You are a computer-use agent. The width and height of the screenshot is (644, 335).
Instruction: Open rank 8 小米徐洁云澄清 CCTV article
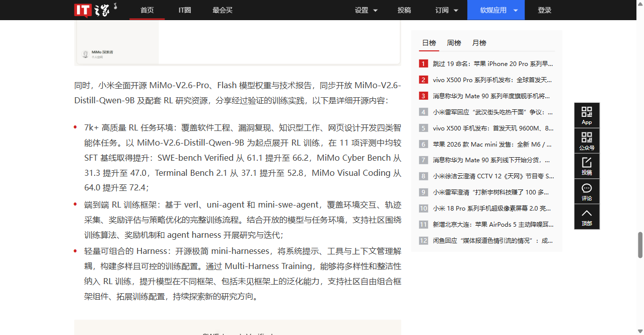pos(493,176)
